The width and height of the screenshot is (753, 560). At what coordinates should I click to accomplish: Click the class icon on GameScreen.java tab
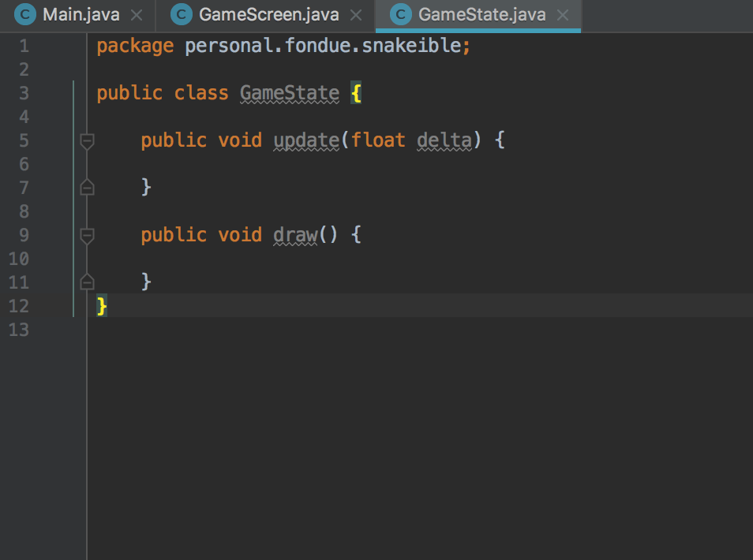click(182, 15)
